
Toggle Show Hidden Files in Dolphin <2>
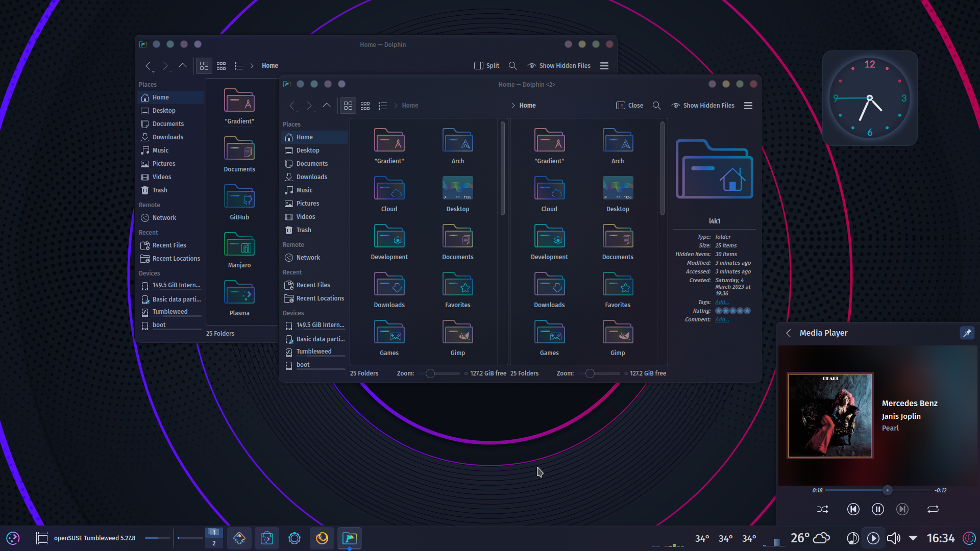tap(703, 106)
